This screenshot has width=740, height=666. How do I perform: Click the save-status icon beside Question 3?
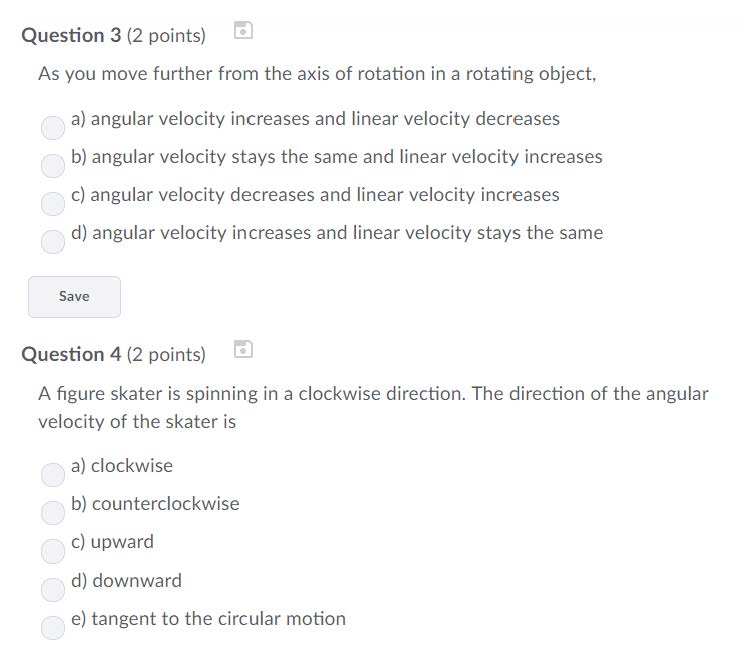pos(242,31)
